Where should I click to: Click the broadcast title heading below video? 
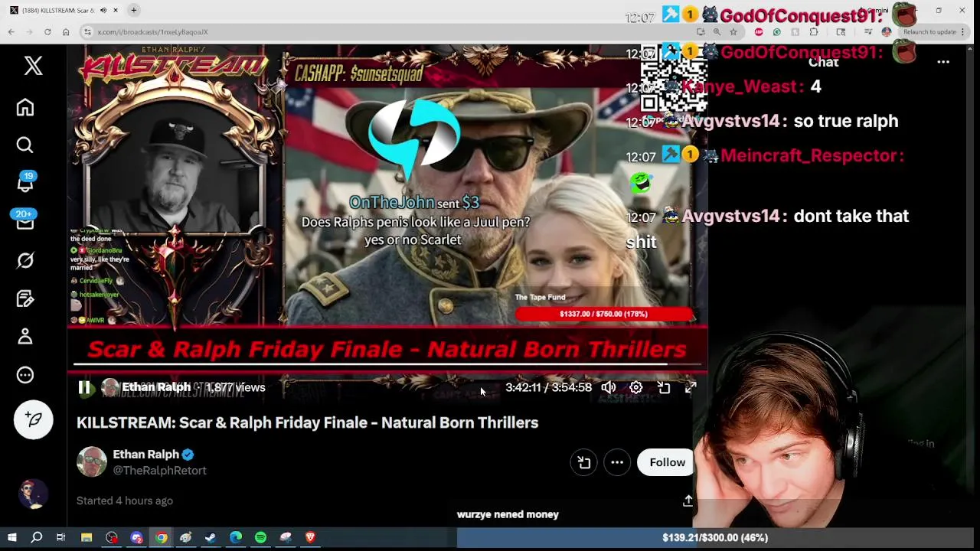click(x=308, y=422)
